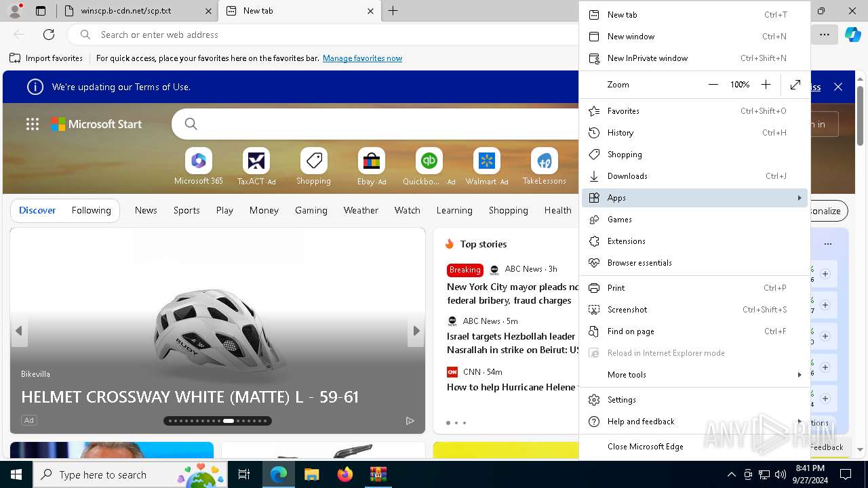Click the info icon in Terms banner
The width and height of the screenshot is (868, 488).
coord(35,87)
